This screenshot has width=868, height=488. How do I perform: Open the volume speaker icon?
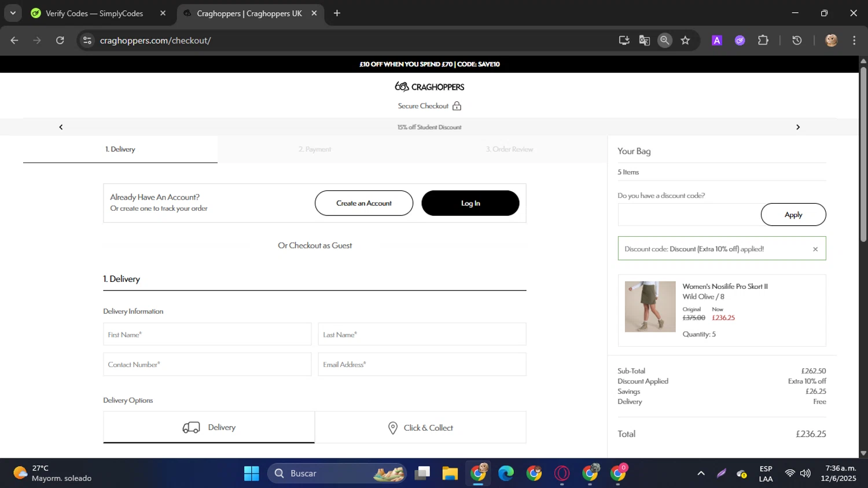pos(805,474)
